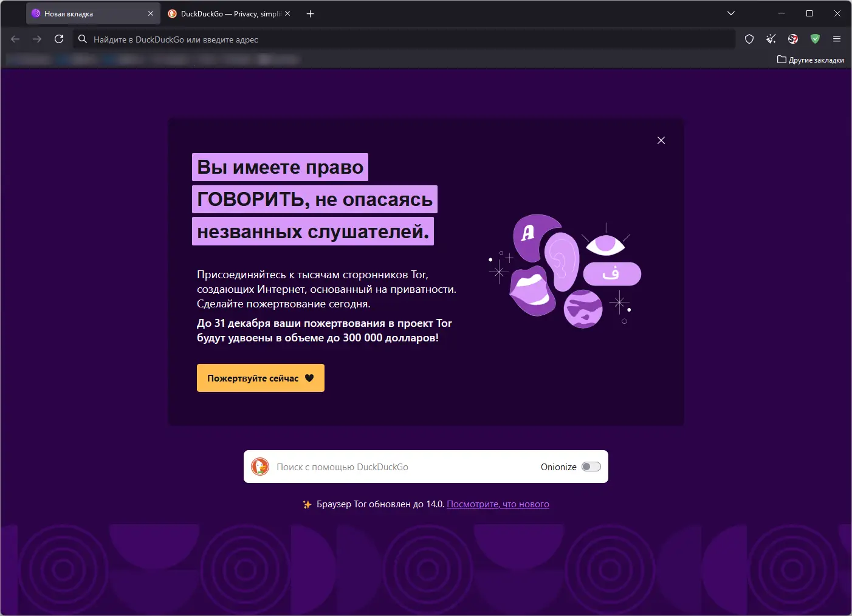Screen dimensions: 852x616
Task: Close the DuckDuckGo tab
Action: tap(287, 13)
